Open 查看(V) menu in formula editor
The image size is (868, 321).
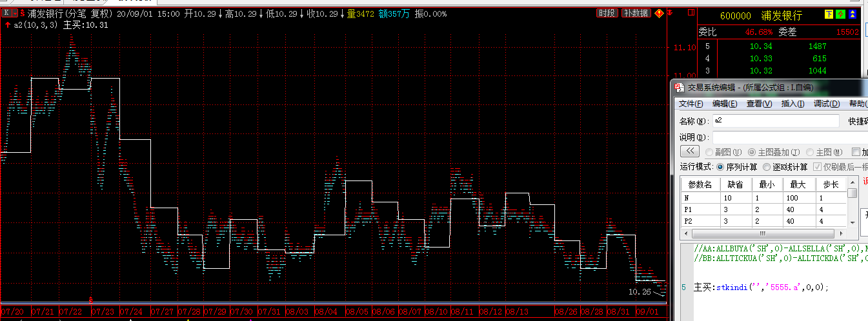[x=760, y=104]
